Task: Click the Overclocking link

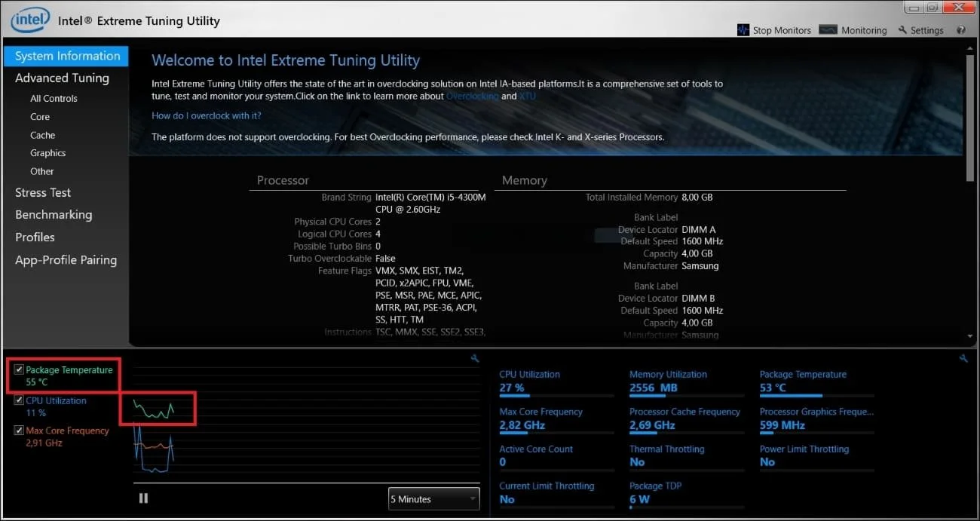Action: click(x=472, y=96)
